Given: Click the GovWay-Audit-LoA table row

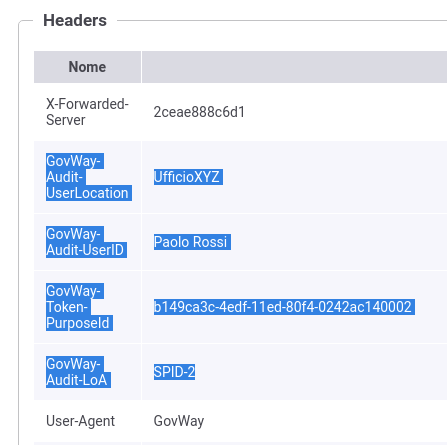Looking at the screenshot, I should [240, 372].
